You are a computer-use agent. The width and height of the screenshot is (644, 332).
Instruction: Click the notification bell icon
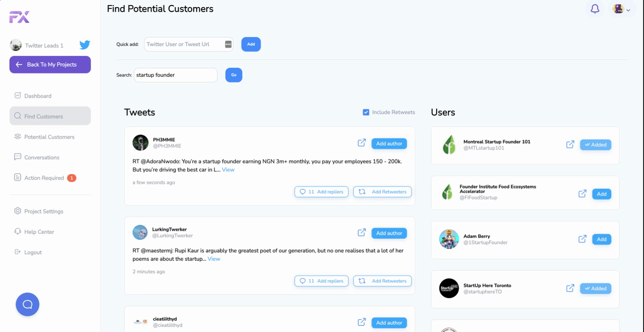pyautogui.click(x=595, y=9)
